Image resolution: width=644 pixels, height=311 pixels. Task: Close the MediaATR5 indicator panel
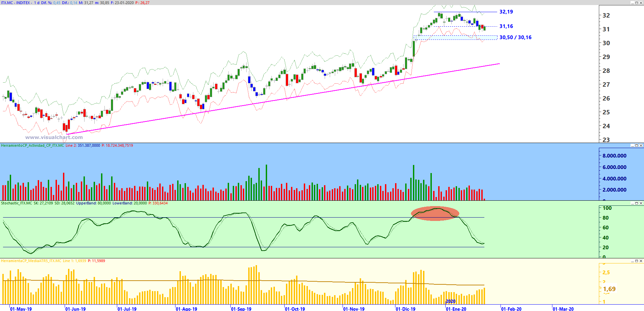tap(641, 261)
